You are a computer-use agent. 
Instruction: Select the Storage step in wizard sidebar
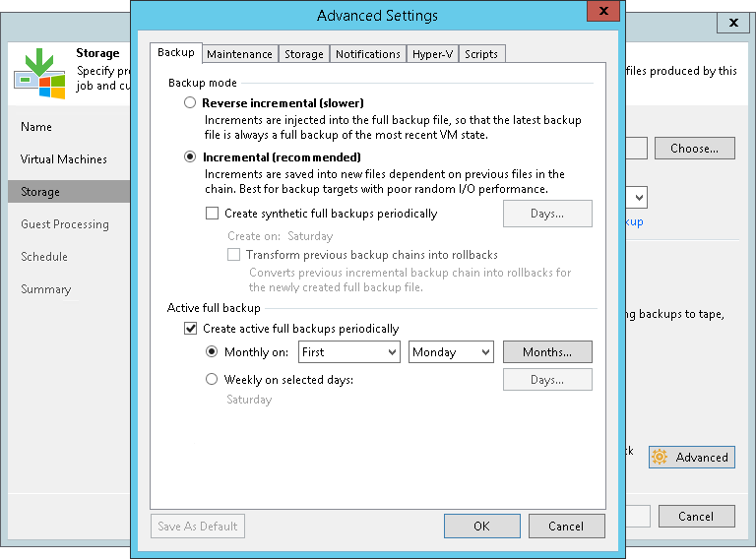tap(69, 192)
